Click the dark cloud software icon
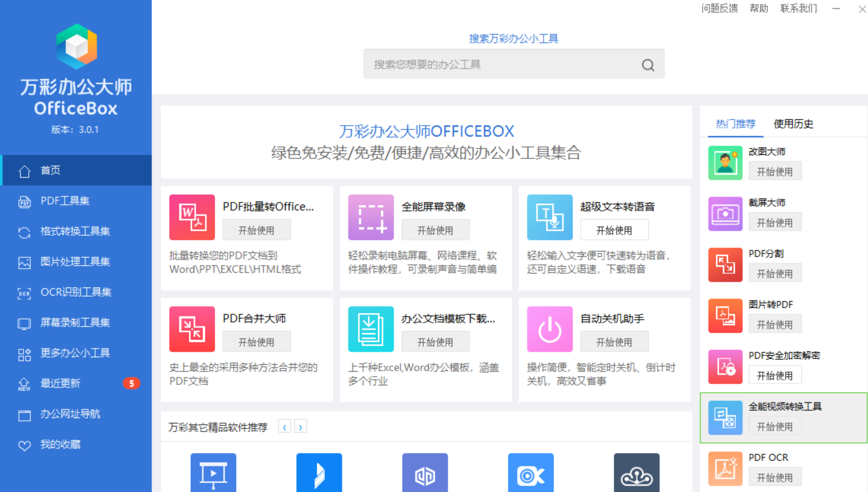The image size is (868, 492). (x=637, y=473)
